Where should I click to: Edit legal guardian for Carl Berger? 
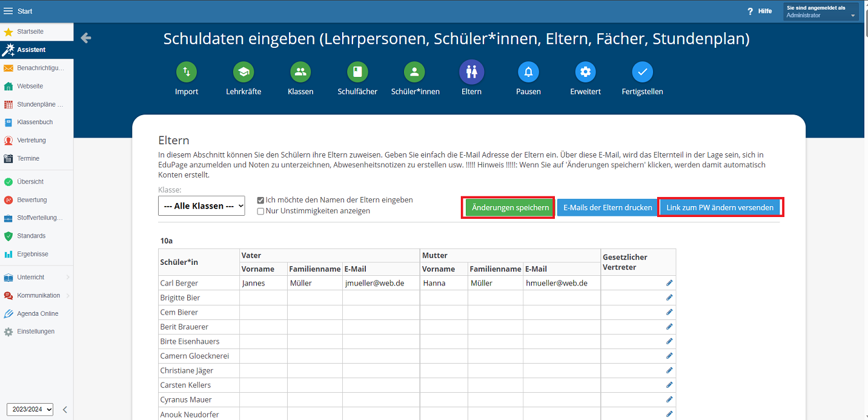pos(669,283)
